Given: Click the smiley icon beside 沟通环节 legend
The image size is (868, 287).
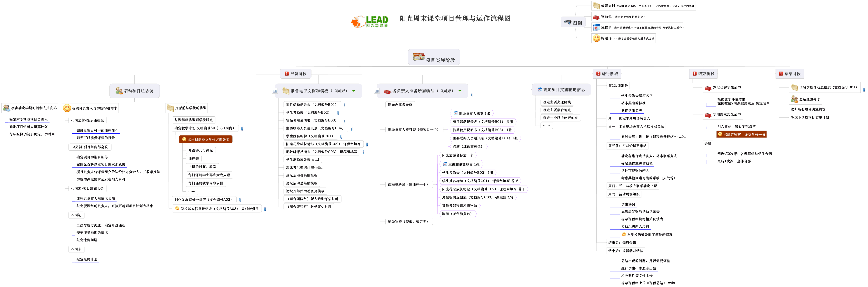Looking at the screenshot, I should click(x=596, y=38).
